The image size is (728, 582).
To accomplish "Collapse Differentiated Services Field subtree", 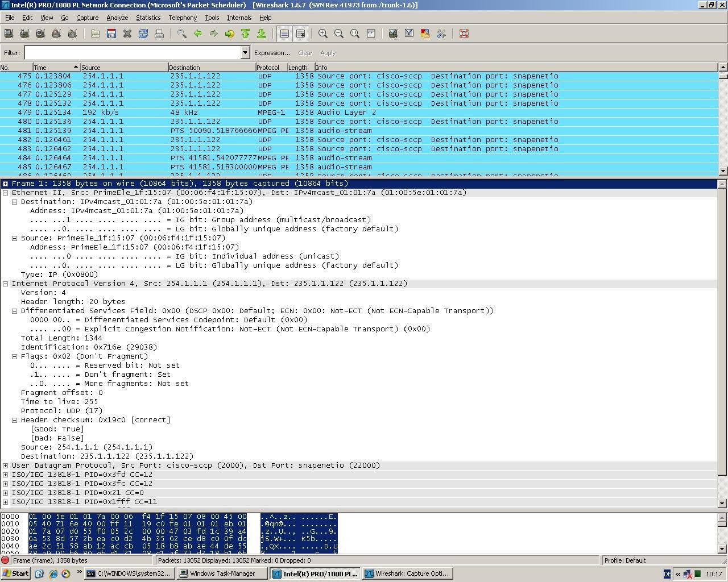I will coord(15,311).
